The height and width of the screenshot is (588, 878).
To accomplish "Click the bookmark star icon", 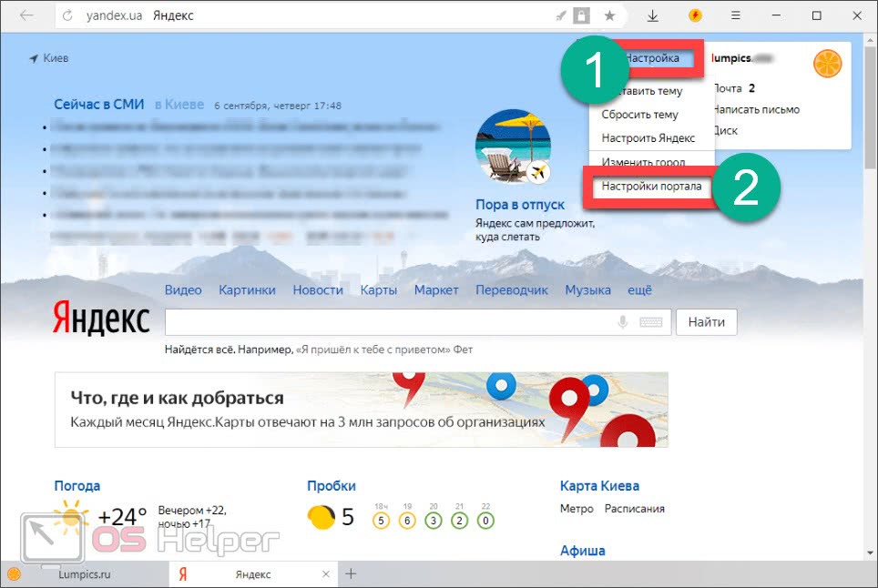I will [x=609, y=15].
